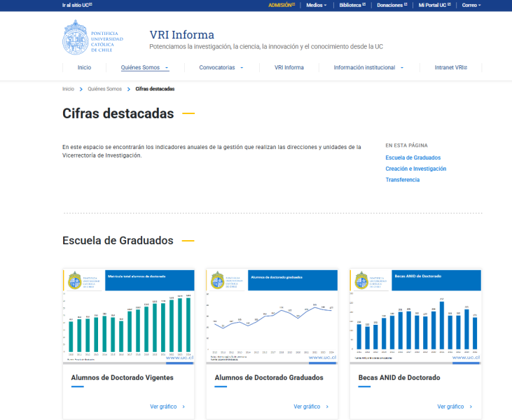Open Información institucional menu
Screen dimensions: 512x420
coord(364,67)
